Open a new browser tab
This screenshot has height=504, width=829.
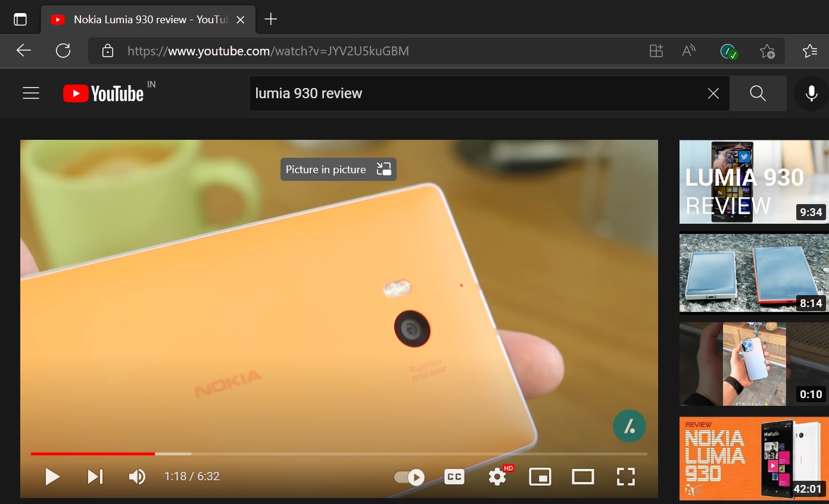pos(271,19)
